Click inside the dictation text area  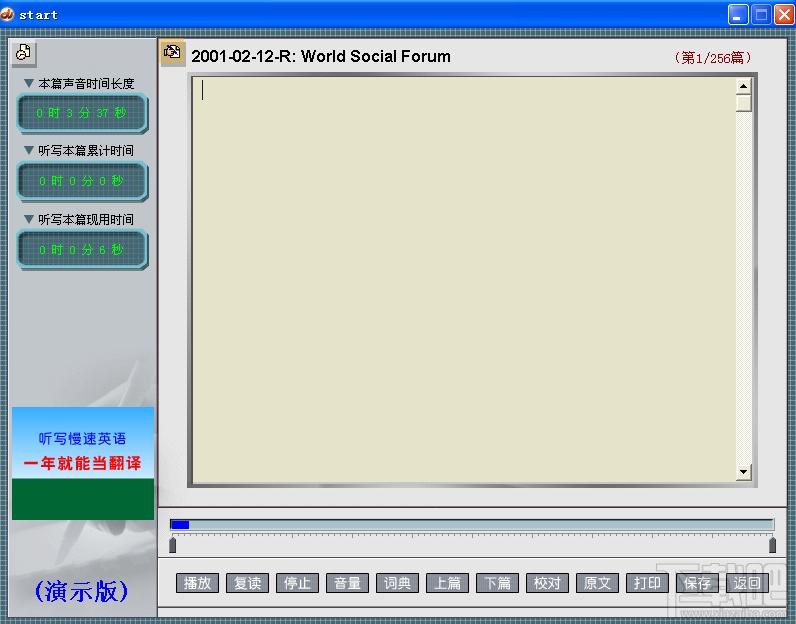pos(464,280)
